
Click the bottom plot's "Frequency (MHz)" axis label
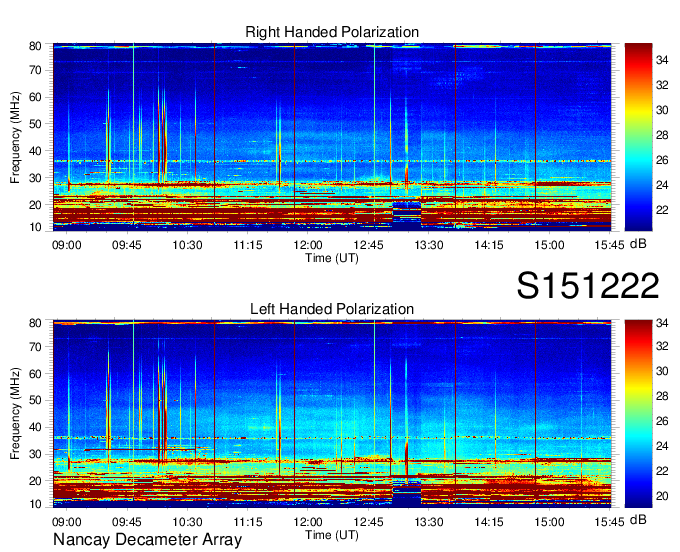click(x=15, y=414)
